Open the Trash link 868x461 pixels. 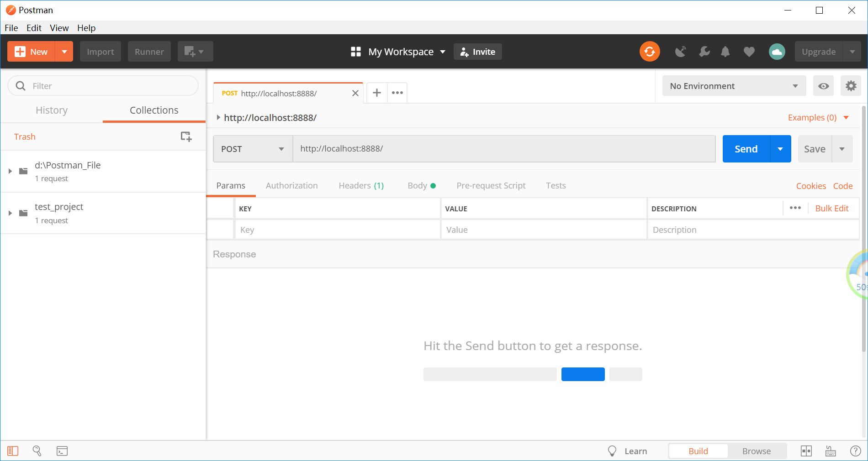[25, 136]
